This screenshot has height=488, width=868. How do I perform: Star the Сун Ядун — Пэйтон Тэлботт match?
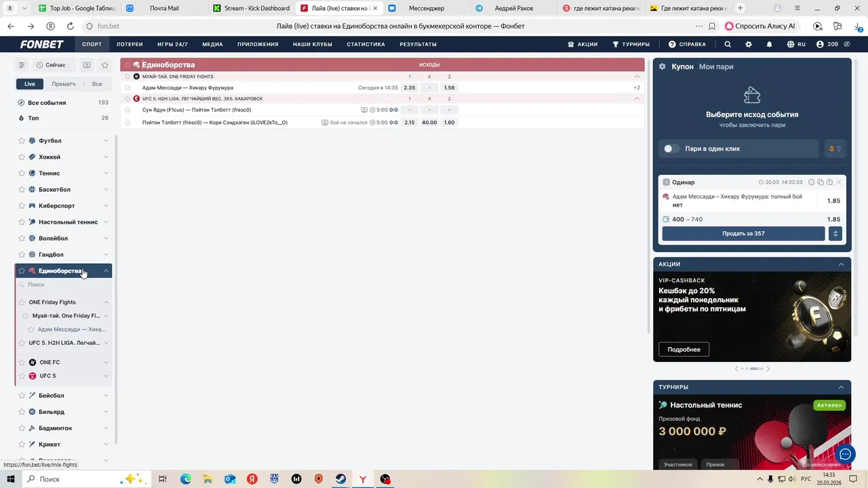127,110
